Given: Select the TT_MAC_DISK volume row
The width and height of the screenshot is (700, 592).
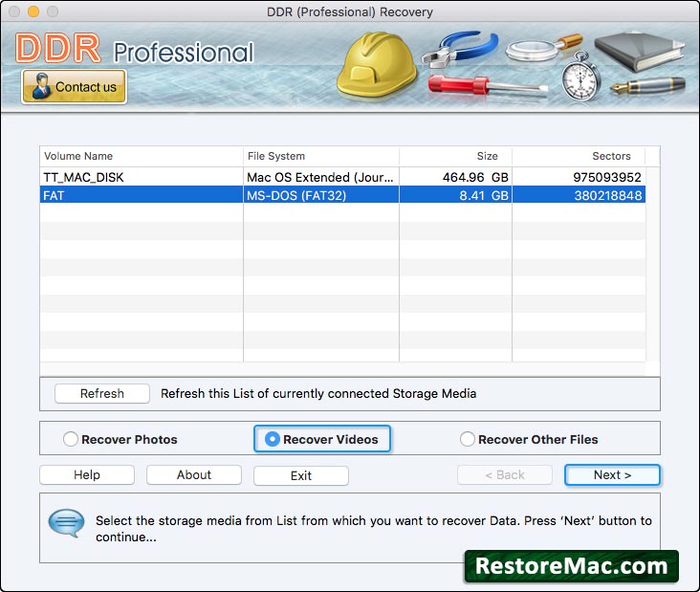Looking at the screenshot, I should pos(343,177).
